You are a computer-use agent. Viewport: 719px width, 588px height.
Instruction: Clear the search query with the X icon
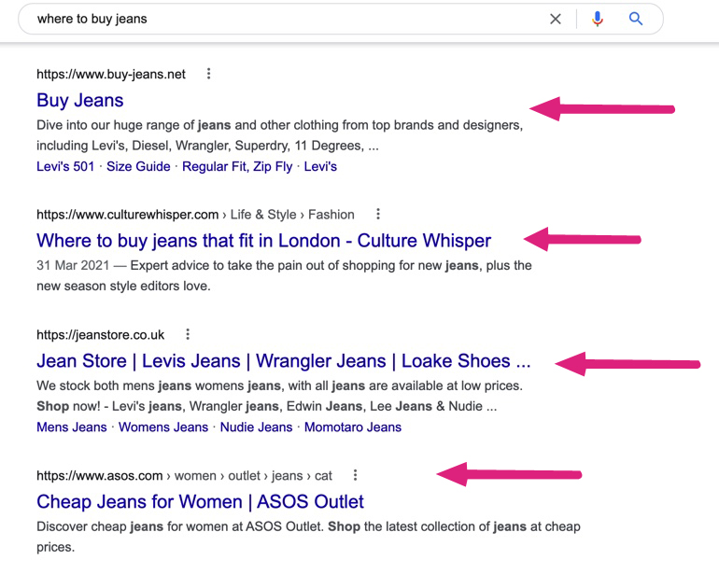click(x=556, y=20)
